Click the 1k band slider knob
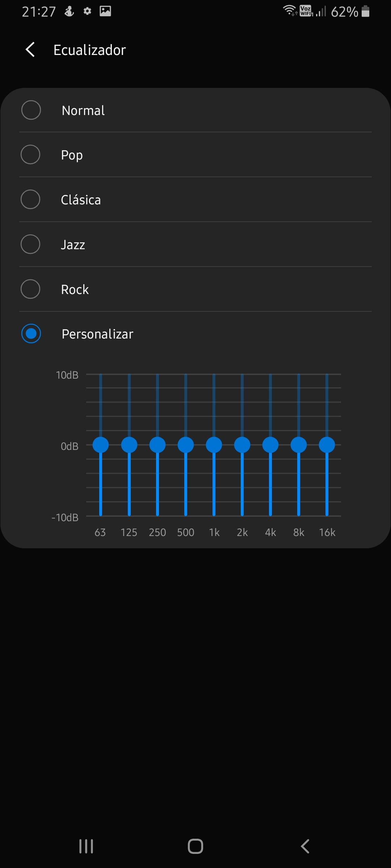Viewport: 391px width, 868px height. pos(214,445)
